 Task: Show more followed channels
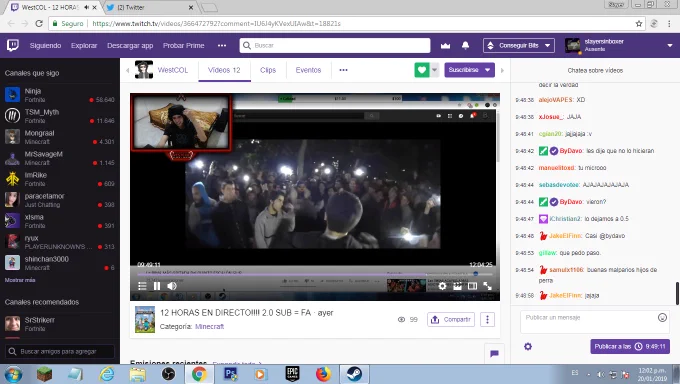[x=20, y=280]
